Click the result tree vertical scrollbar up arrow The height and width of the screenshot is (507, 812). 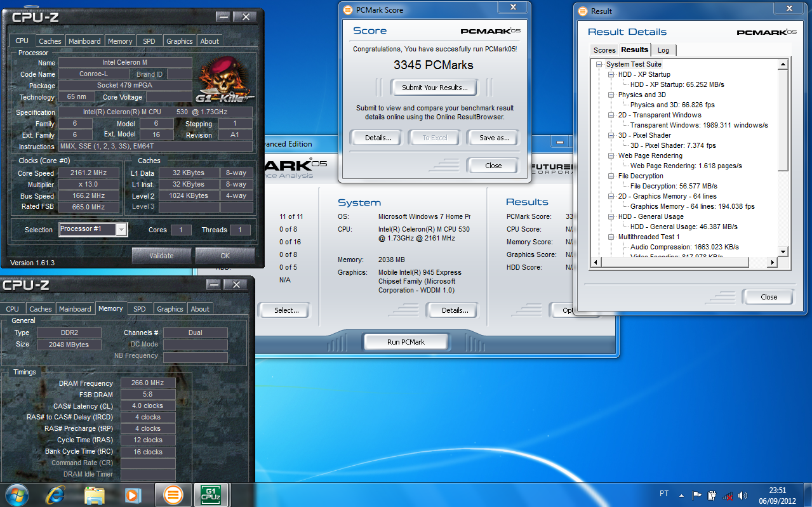pos(783,64)
